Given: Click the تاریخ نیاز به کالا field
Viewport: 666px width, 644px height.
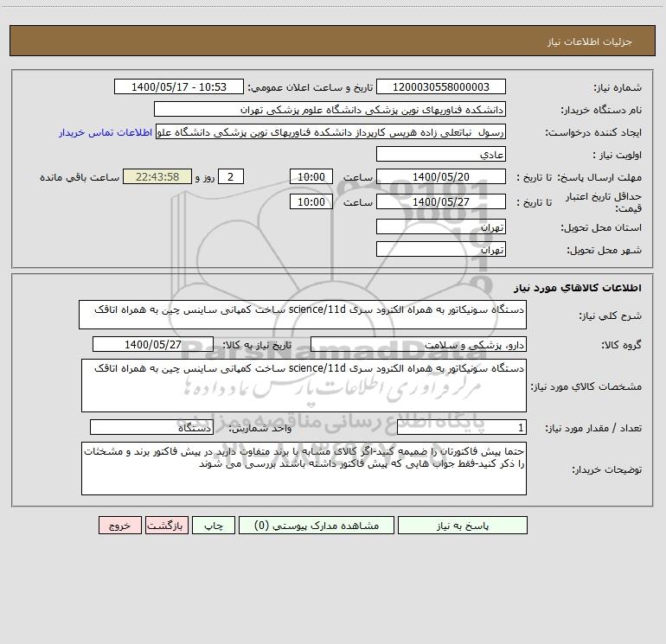Looking at the screenshot, I should pyautogui.click(x=153, y=344).
